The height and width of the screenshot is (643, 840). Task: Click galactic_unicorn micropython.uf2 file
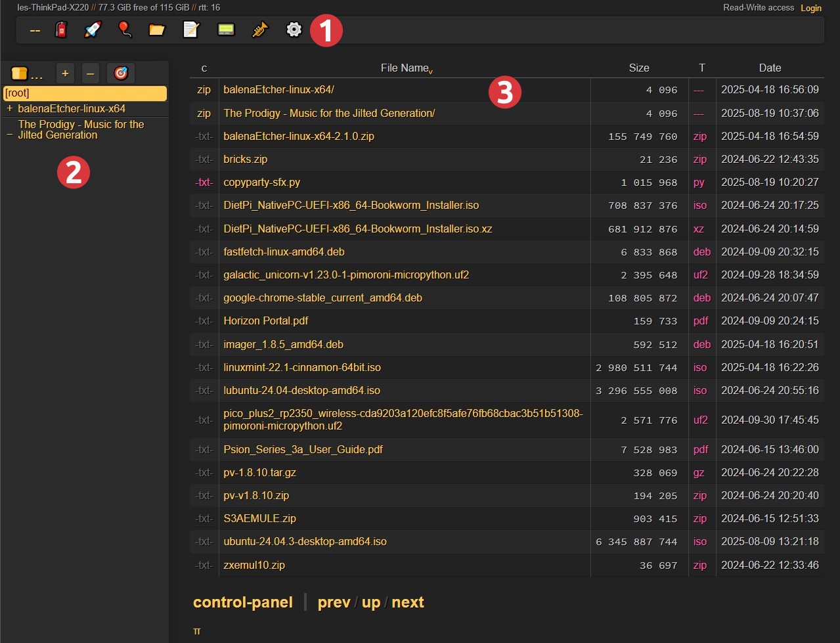pos(346,275)
